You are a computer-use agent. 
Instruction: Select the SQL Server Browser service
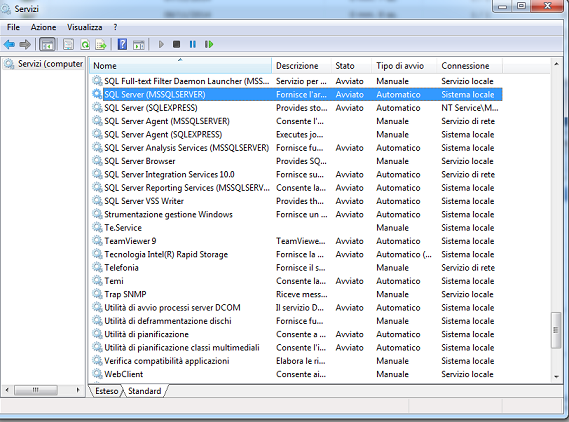(296, 161)
